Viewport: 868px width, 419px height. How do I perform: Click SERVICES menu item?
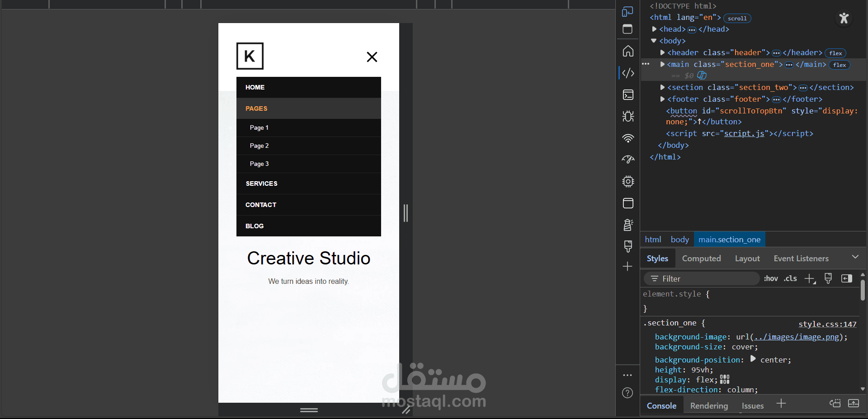(309, 184)
